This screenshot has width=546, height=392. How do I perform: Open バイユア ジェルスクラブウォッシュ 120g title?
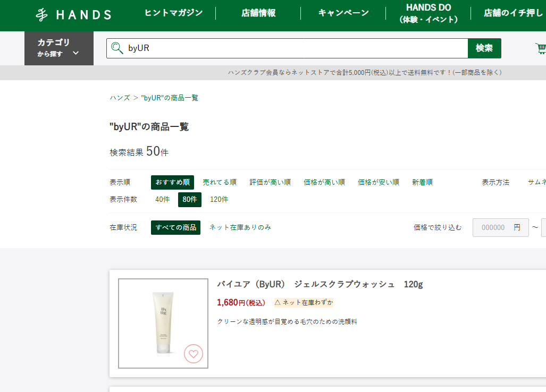(x=320, y=284)
